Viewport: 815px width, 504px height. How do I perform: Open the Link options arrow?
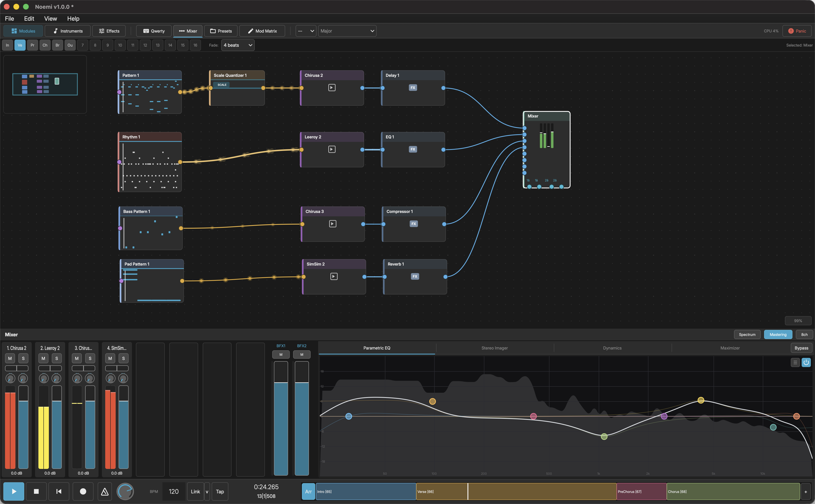click(x=207, y=492)
